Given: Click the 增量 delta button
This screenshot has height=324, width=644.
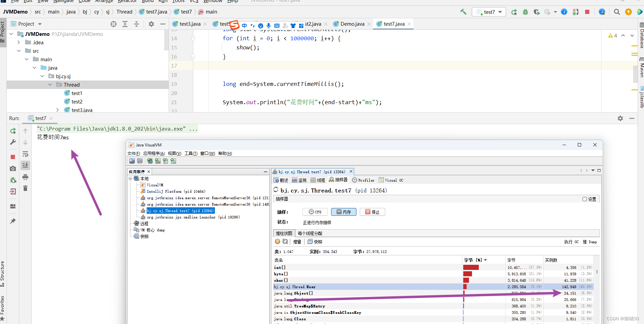Looking at the screenshot, I should click(x=297, y=242).
